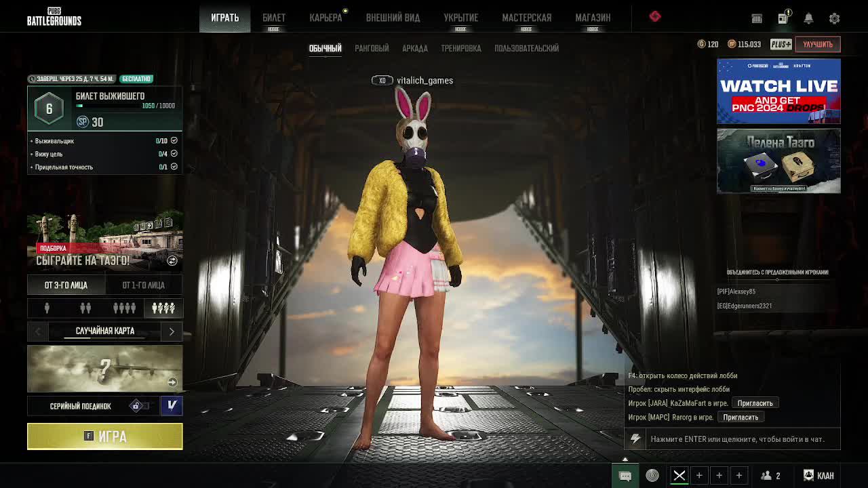Open the МАСТЕРСКАЯ tab
This screenshot has width=868, height=488.
pyautogui.click(x=527, y=18)
